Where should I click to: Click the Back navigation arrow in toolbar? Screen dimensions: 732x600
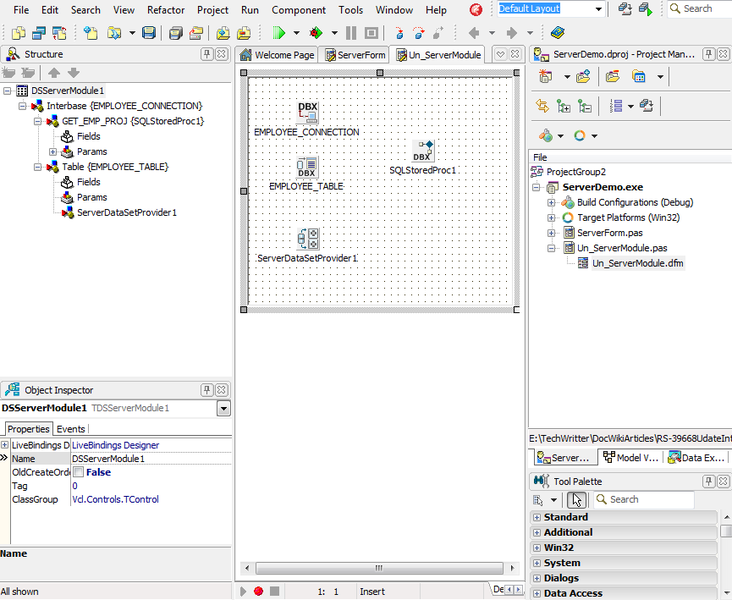(474, 33)
